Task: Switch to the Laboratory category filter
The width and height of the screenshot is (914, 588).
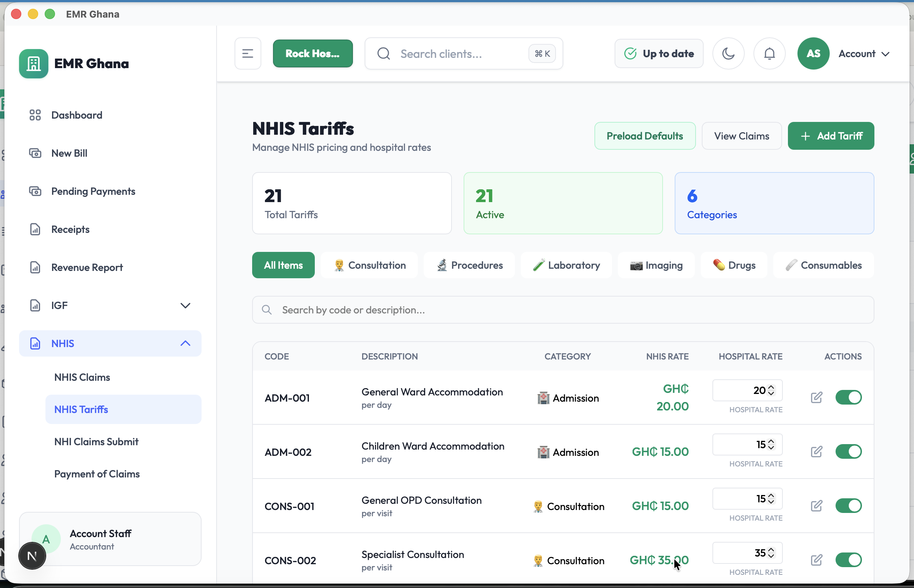Action: click(566, 265)
